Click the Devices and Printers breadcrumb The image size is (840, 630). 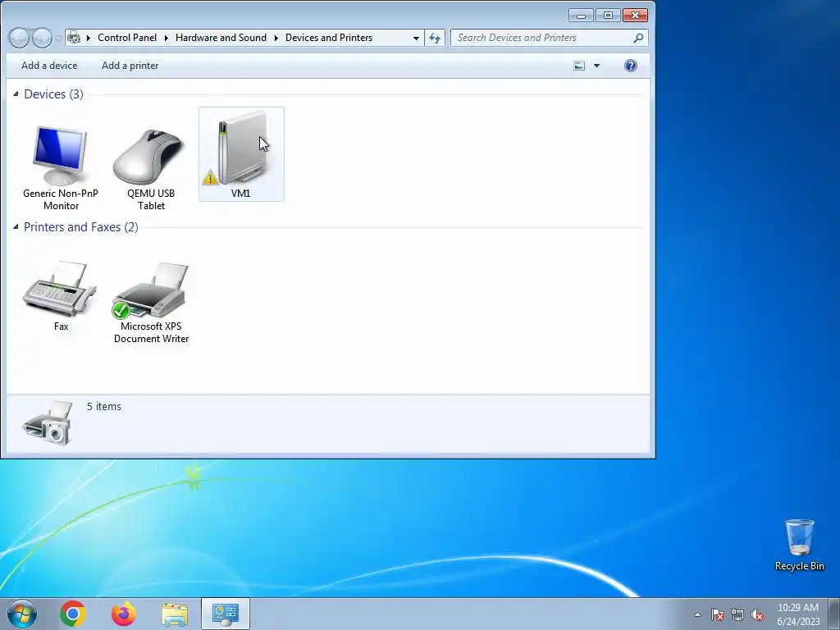coord(329,38)
